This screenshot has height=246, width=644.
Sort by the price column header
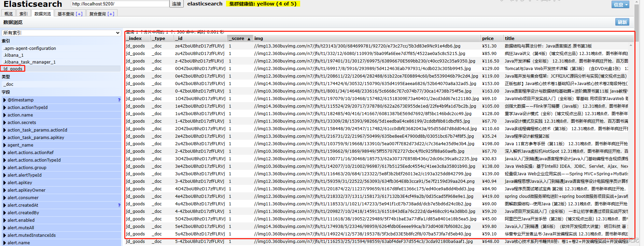[x=492, y=38]
